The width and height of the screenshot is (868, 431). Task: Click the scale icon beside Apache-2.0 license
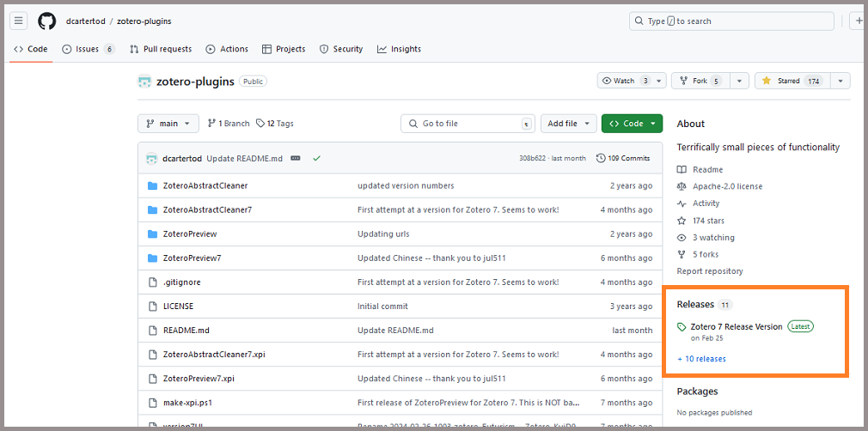pyautogui.click(x=682, y=186)
